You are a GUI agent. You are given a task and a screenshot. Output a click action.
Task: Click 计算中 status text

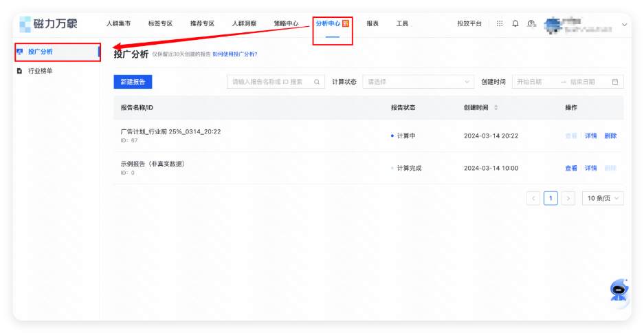(406, 136)
